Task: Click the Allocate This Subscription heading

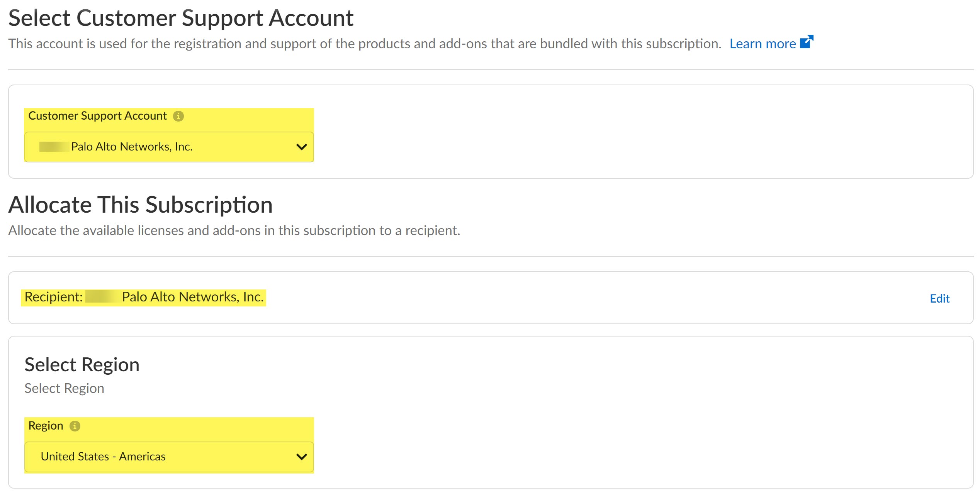Action: [141, 205]
